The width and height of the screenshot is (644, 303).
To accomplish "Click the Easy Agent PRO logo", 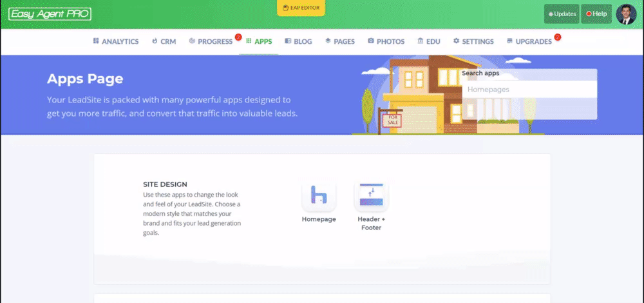I will point(50,14).
